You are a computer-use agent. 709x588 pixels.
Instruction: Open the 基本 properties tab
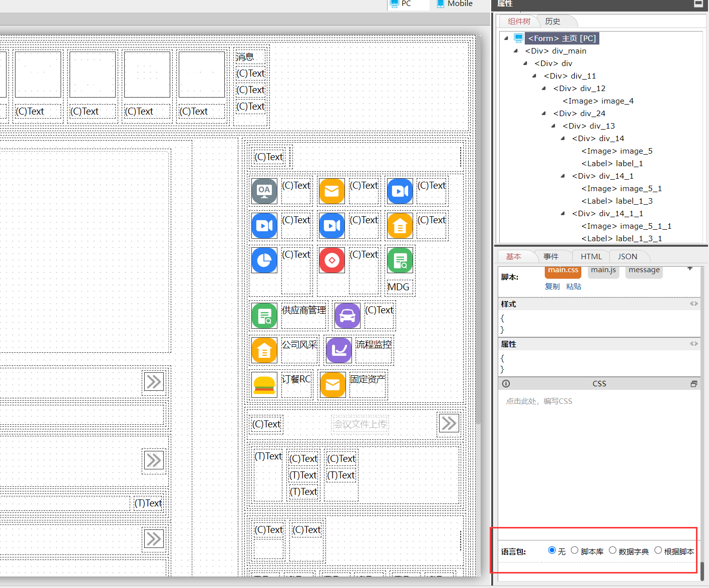[513, 257]
